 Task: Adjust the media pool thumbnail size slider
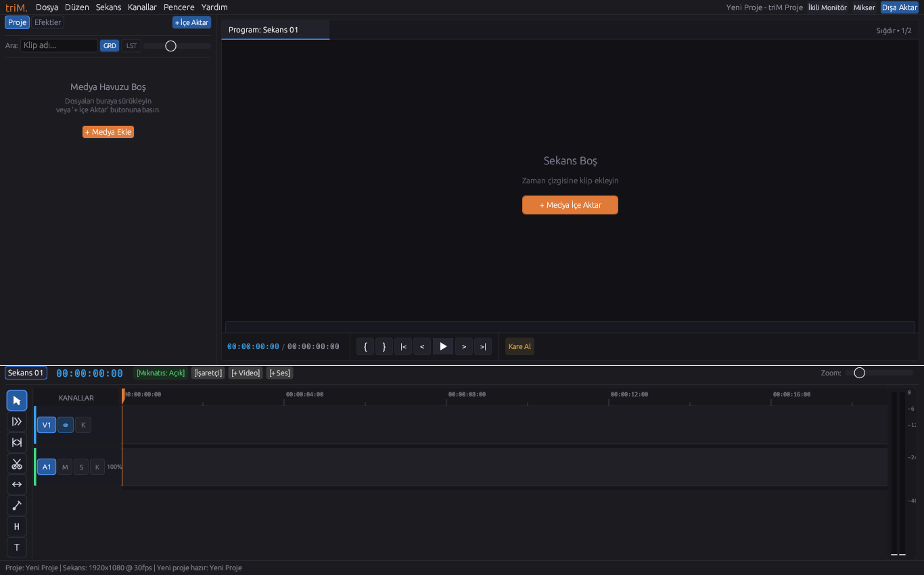tap(177, 46)
